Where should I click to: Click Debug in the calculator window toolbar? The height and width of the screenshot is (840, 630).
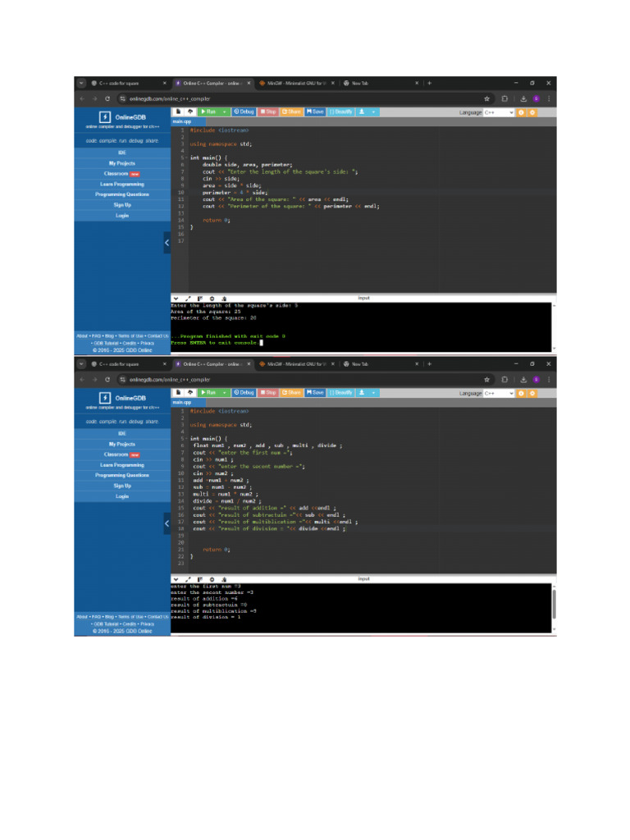[x=244, y=393]
